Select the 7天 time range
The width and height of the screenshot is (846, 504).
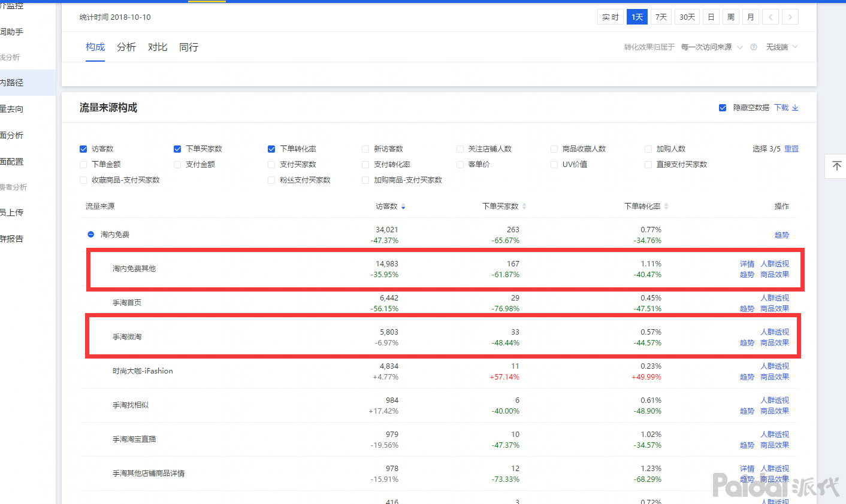tap(661, 17)
